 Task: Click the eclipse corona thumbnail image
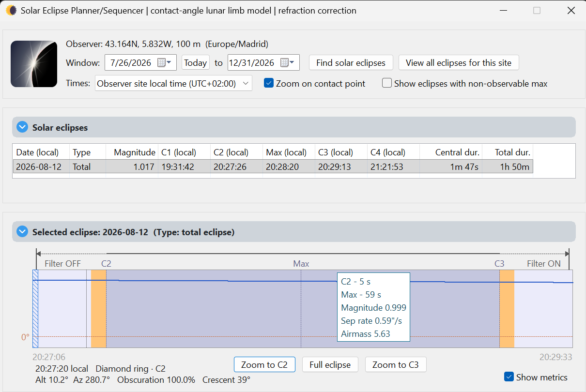[x=34, y=64]
